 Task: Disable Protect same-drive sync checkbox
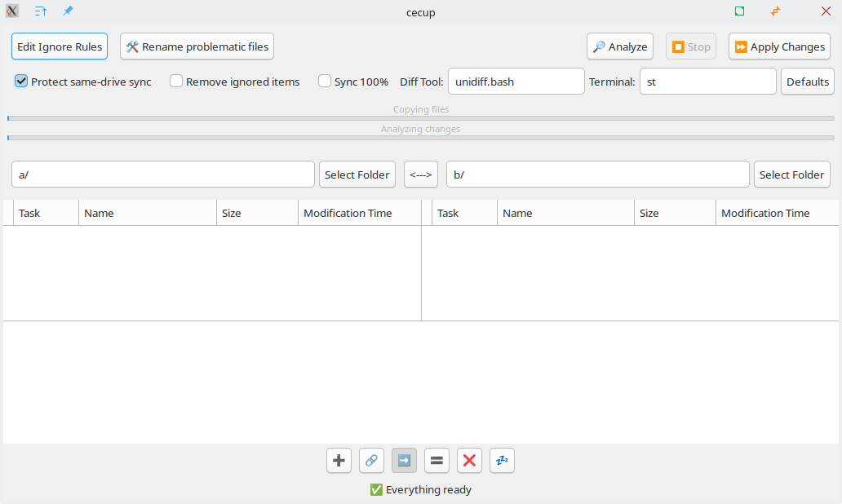pos(22,82)
